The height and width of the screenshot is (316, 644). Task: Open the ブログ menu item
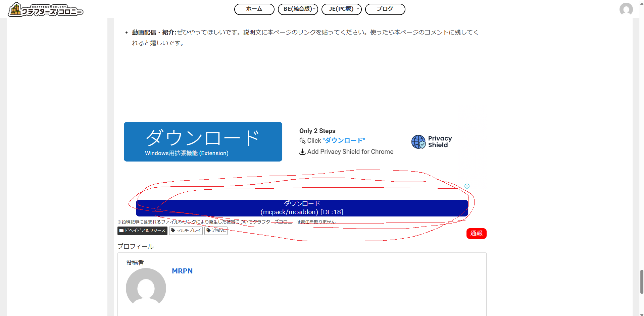pos(385,9)
